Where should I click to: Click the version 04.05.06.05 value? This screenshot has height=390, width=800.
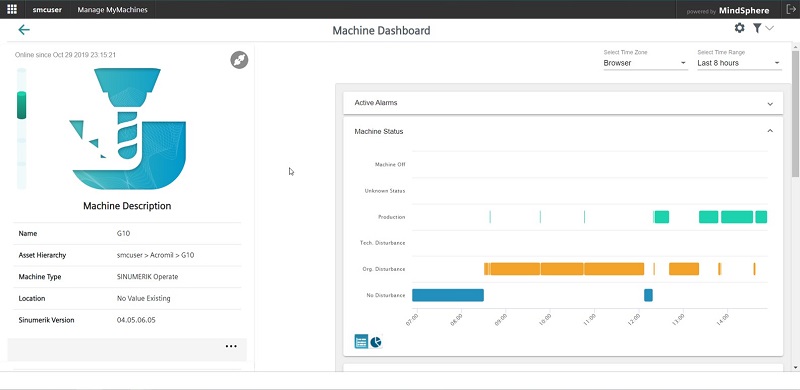point(136,320)
